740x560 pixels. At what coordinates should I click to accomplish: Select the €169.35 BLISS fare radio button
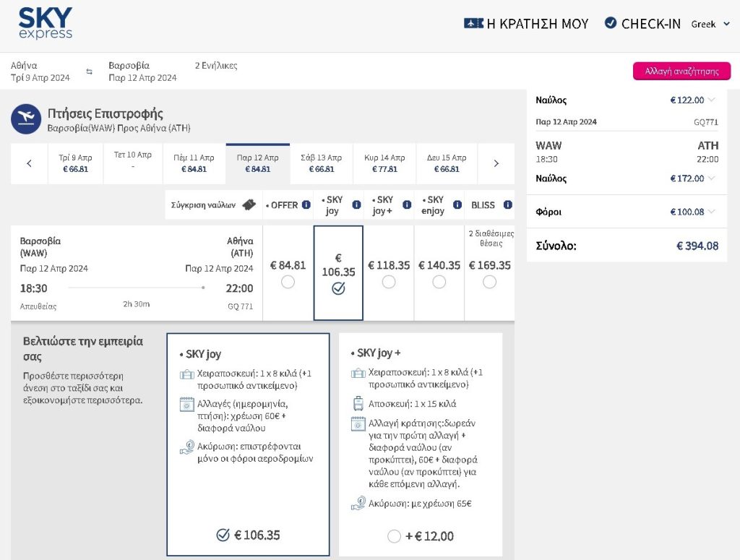click(489, 282)
